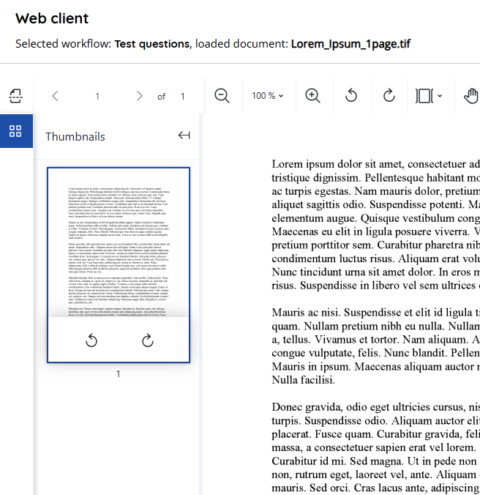
Task: Rotate thumbnail page left
Action: 91,341
